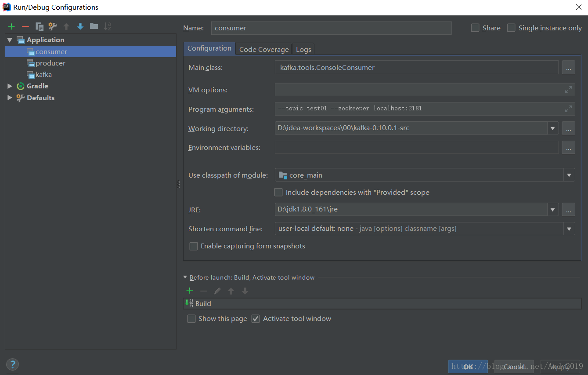588x375 pixels.
Task: Move configuration up in tree toolbar
Action: [66, 26]
